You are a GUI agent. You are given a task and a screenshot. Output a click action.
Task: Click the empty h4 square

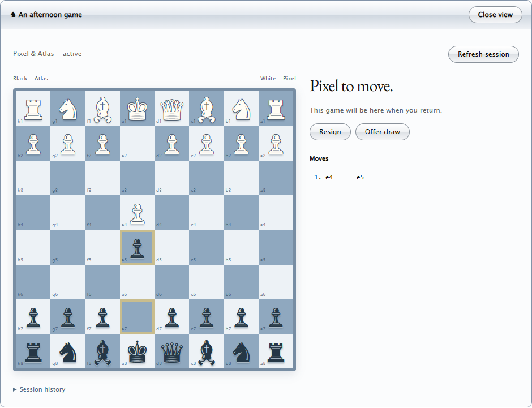tap(33, 213)
